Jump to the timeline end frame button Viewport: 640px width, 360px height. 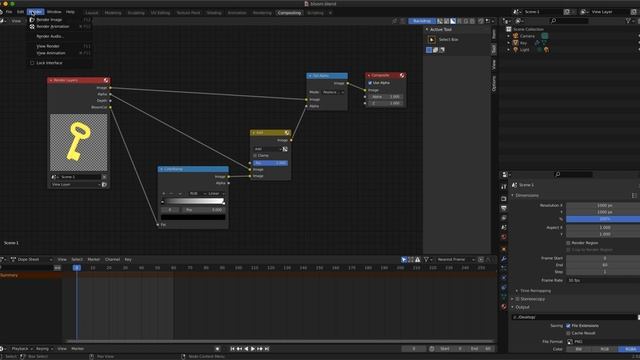coord(267,349)
